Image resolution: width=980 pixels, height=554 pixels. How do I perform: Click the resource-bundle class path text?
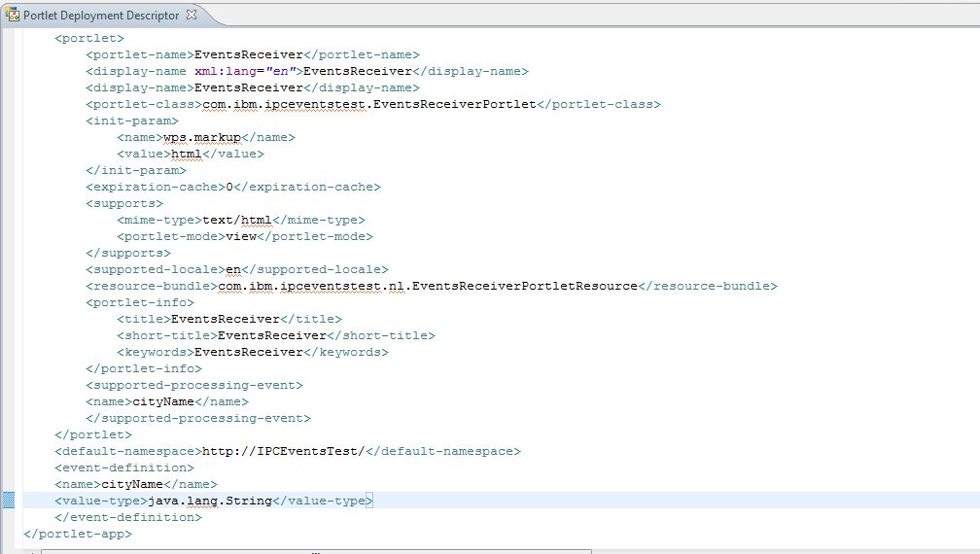(x=428, y=286)
